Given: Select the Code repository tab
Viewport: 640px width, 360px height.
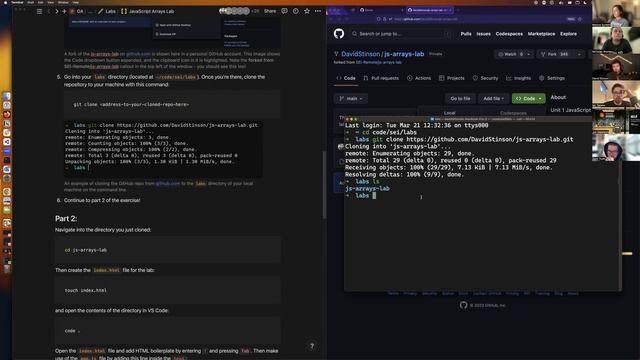Looking at the screenshot, I should click(x=346, y=78).
